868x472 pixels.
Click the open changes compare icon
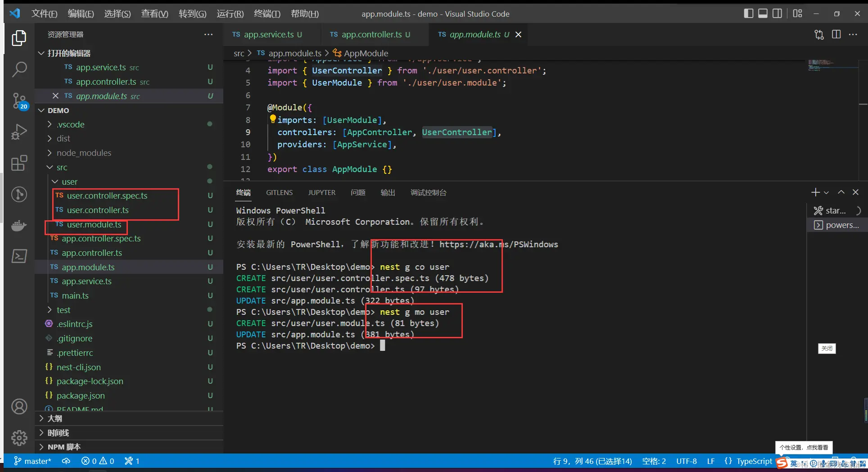[x=819, y=35]
